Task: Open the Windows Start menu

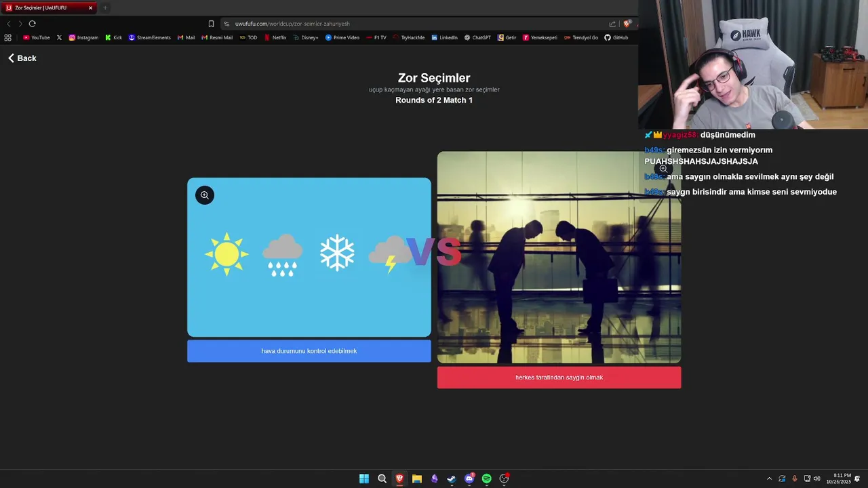Action: [364, 479]
